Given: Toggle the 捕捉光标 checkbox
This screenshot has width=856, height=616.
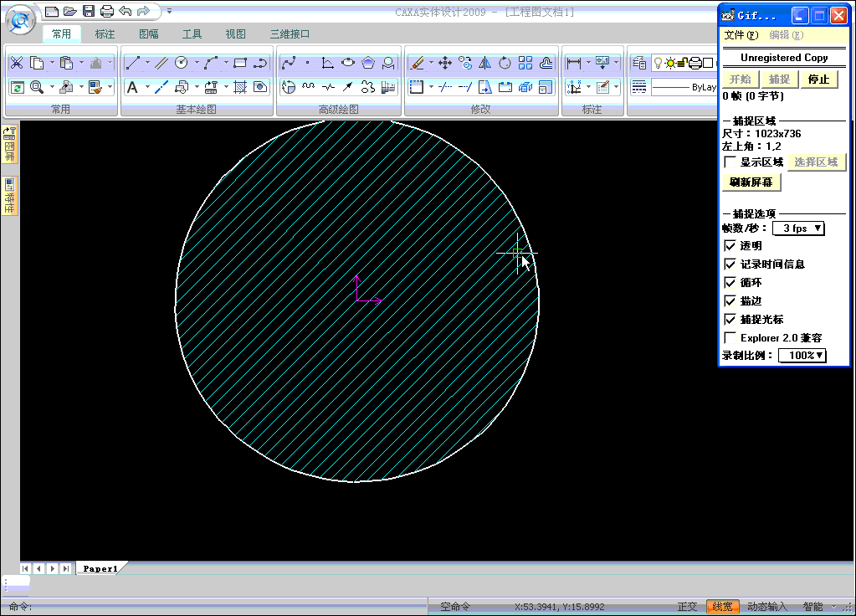Looking at the screenshot, I should click(x=730, y=320).
